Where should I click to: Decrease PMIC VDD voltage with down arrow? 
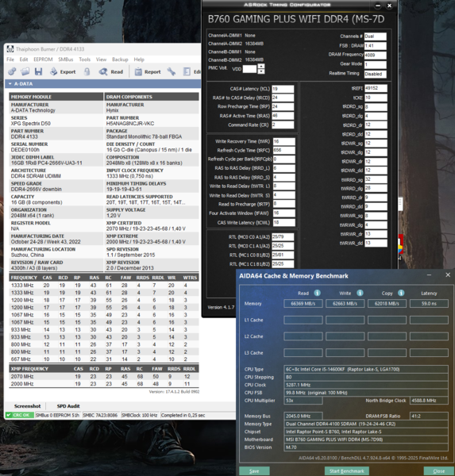[x=261, y=71]
